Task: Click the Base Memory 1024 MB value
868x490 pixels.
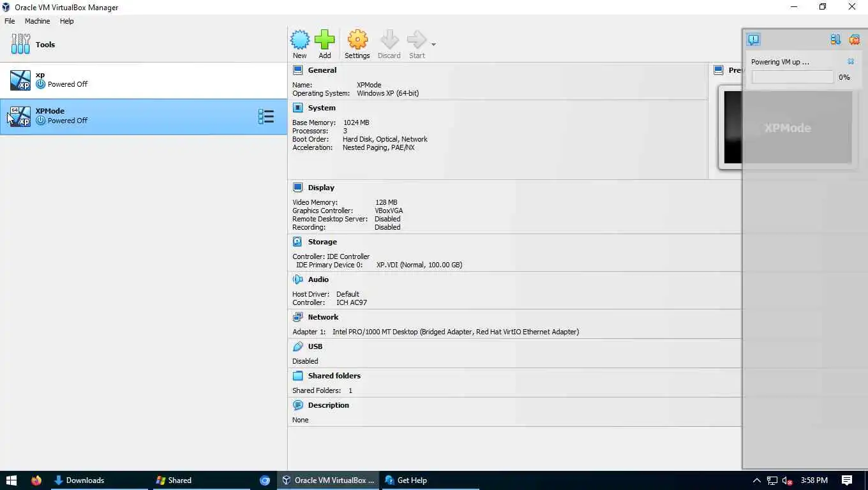Action: pyautogui.click(x=356, y=122)
